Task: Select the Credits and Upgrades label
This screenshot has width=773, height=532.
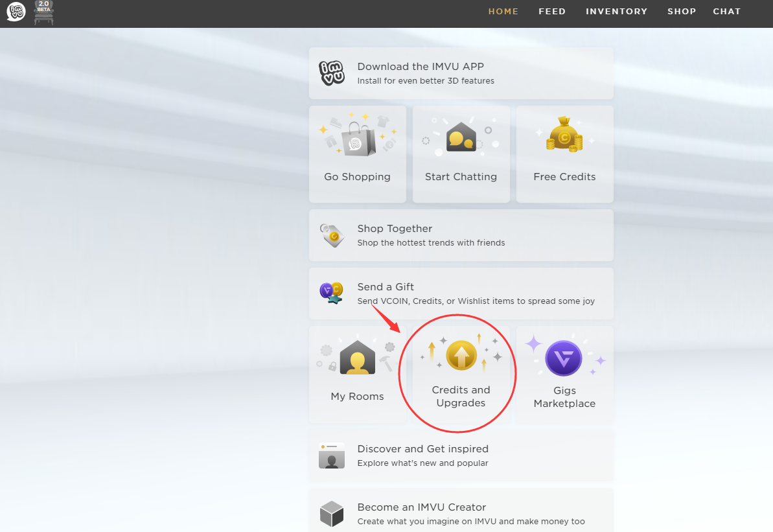Action: tap(461, 397)
